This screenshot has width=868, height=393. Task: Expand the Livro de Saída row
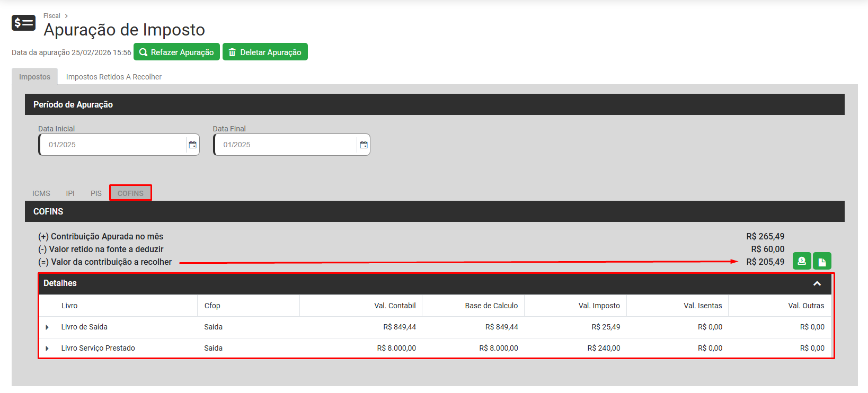pyautogui.click(x=47, y=327)
